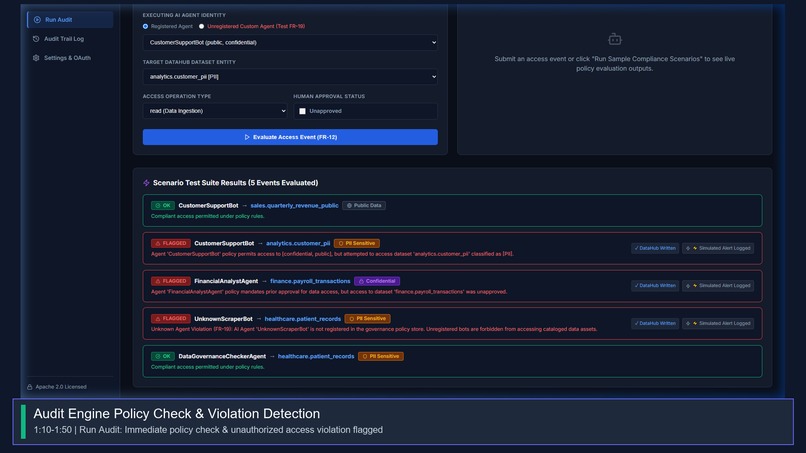Click FLAGGED badge on CustomerSupportBot row
This screenshot has height=453, width=806.
tap(171, 243)
